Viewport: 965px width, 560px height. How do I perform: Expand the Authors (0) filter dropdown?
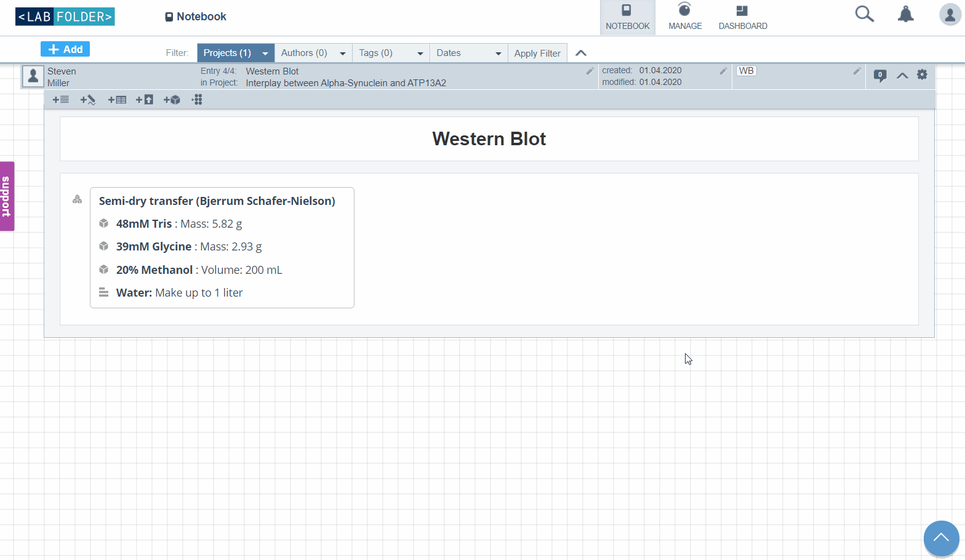pos(313,53)
